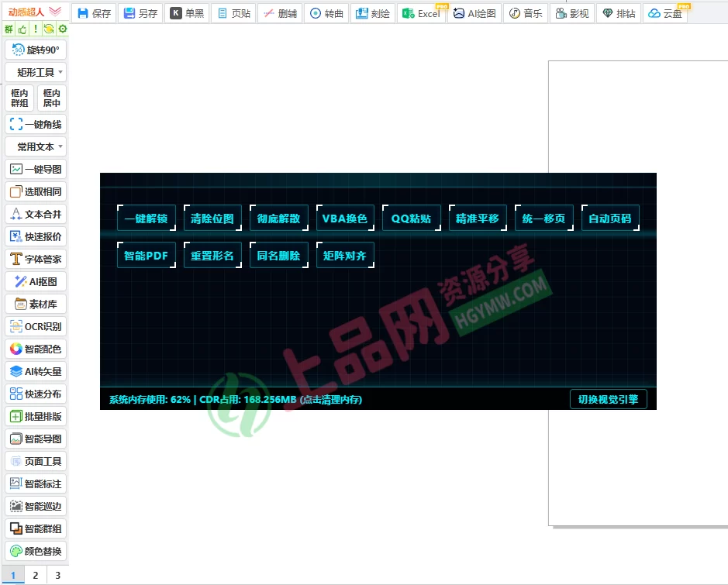Open the AI绘图 drawing tool

(474, 12)
